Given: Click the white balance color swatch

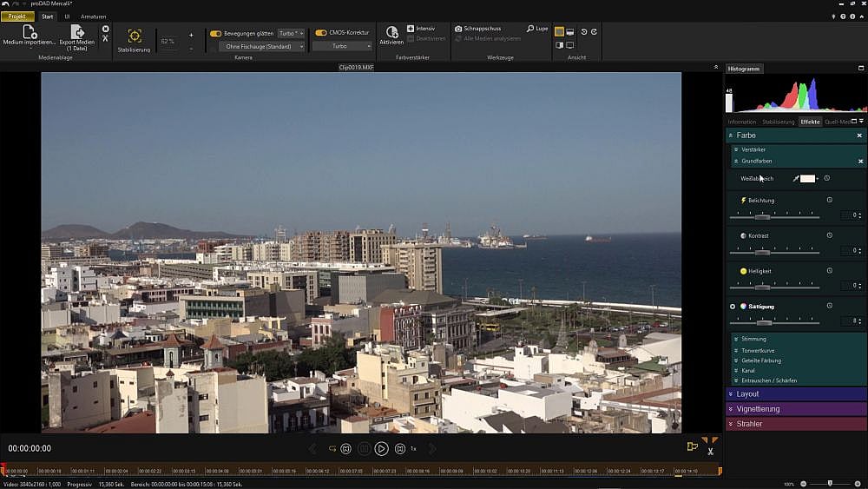Looking at the screenshot, I should click(807, 178).
